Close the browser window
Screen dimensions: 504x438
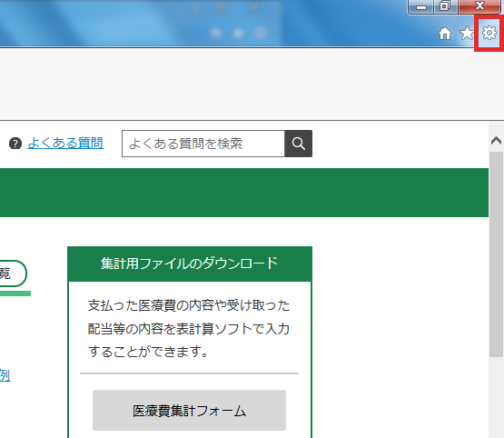pyautogui.click(x=479, y=6)
